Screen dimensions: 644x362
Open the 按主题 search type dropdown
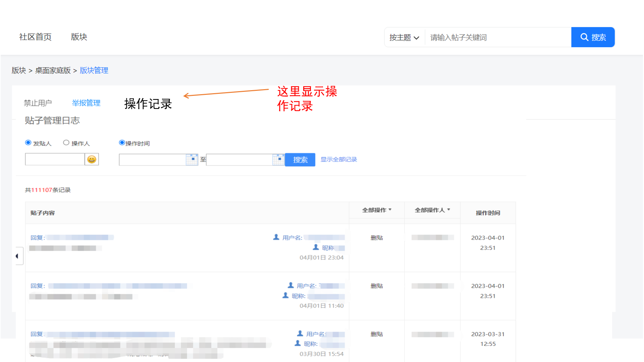404,38
